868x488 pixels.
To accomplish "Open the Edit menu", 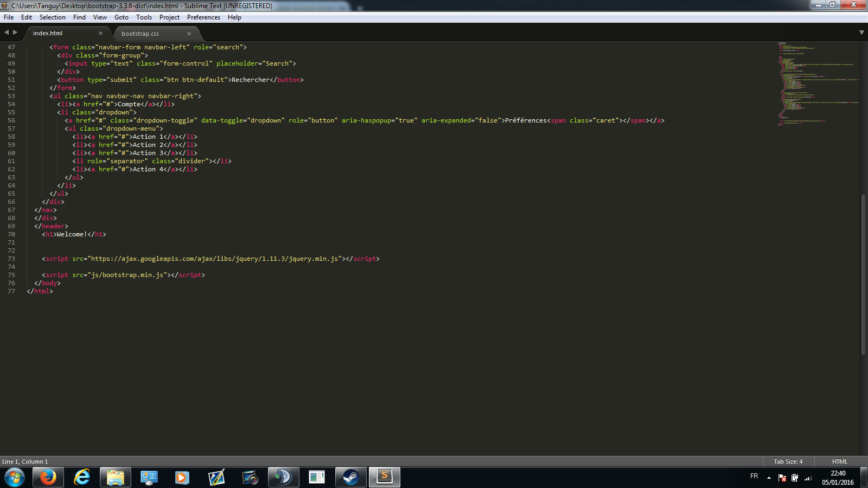I will coord(27,17).
